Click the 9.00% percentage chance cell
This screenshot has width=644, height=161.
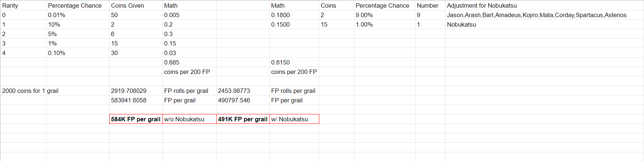pos(384,15)
